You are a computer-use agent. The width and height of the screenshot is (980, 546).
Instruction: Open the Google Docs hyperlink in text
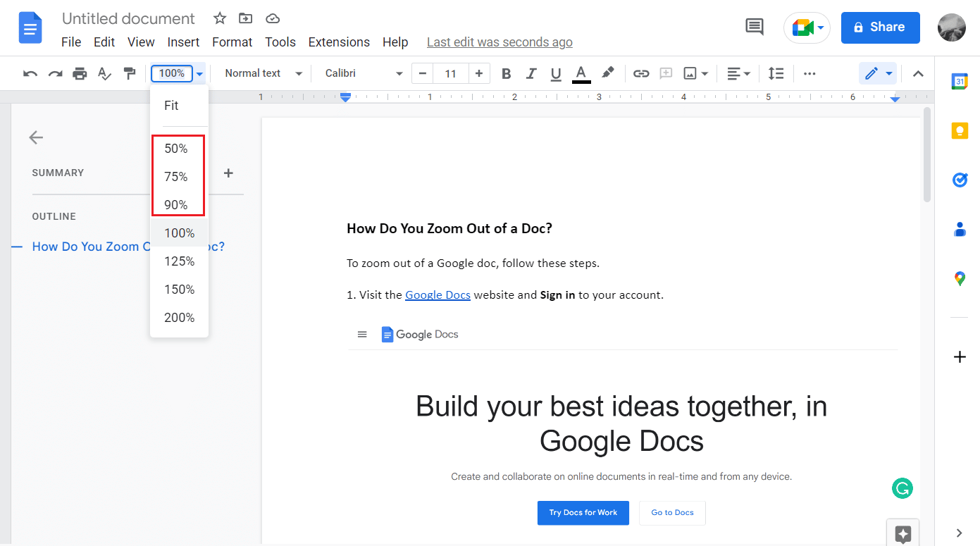[438, 295]
